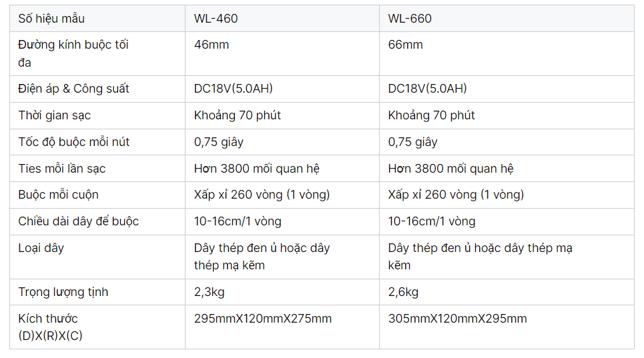Select the 2,3kg weight value

(x=209, y=292)
